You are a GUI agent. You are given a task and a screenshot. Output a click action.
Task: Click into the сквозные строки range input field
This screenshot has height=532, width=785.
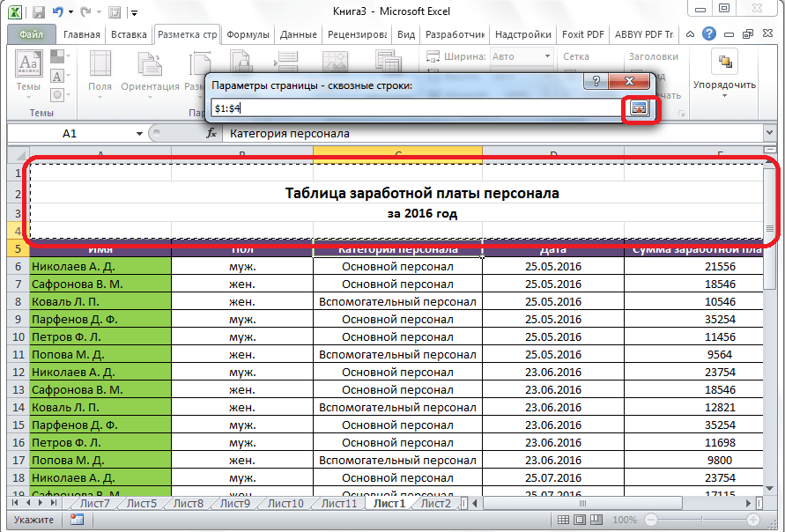tap(414, 107)
